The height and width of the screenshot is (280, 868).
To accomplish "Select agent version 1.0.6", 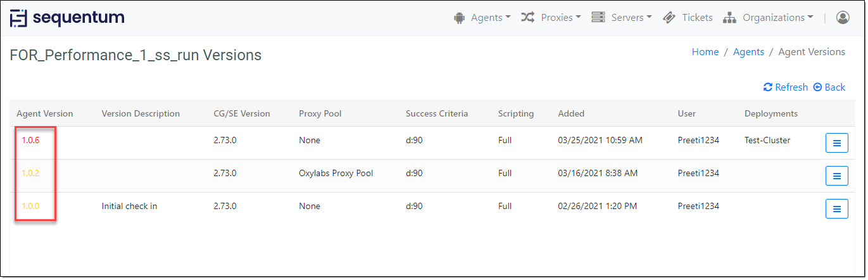I will [30, 141].
